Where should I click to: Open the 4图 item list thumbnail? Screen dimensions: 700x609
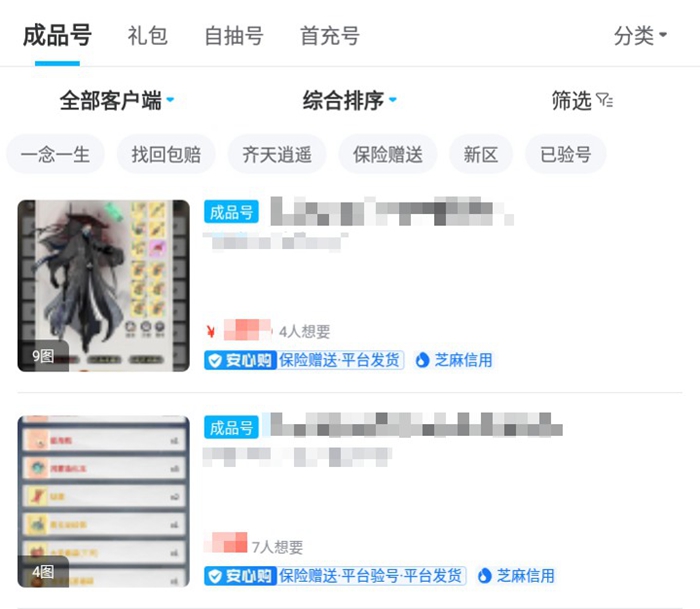tap(104, 501)
